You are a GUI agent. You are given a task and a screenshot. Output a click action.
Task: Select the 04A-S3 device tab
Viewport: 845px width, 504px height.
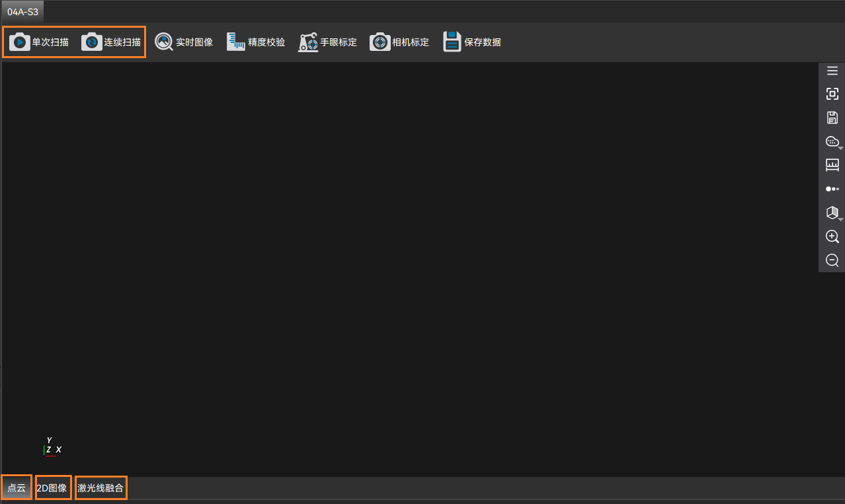(22, 12)
